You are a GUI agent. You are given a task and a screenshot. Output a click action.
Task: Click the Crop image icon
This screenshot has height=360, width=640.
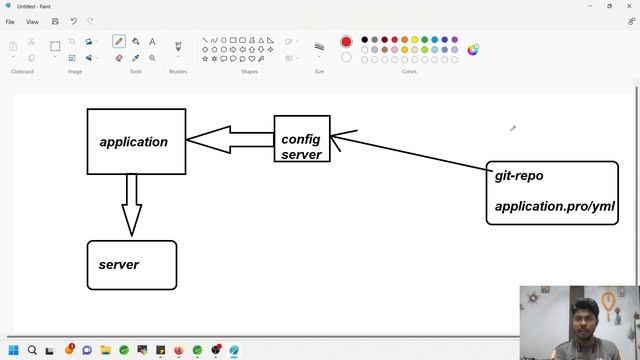tap(72, 41)
